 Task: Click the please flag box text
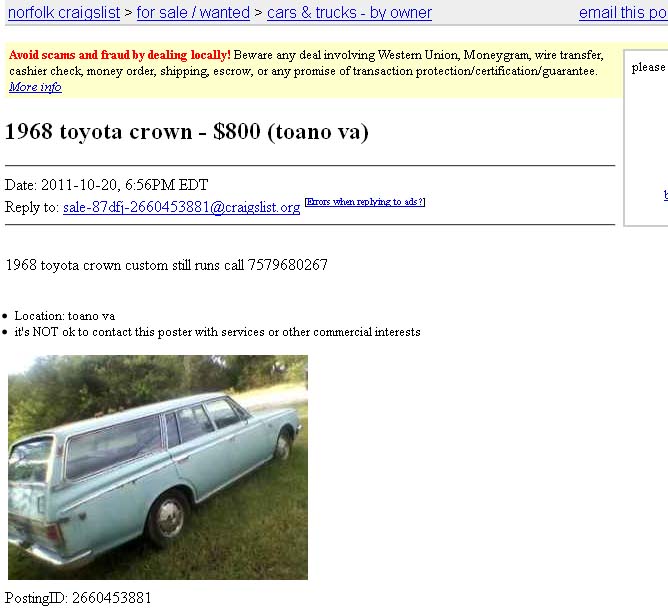click(x=649, y=67)
